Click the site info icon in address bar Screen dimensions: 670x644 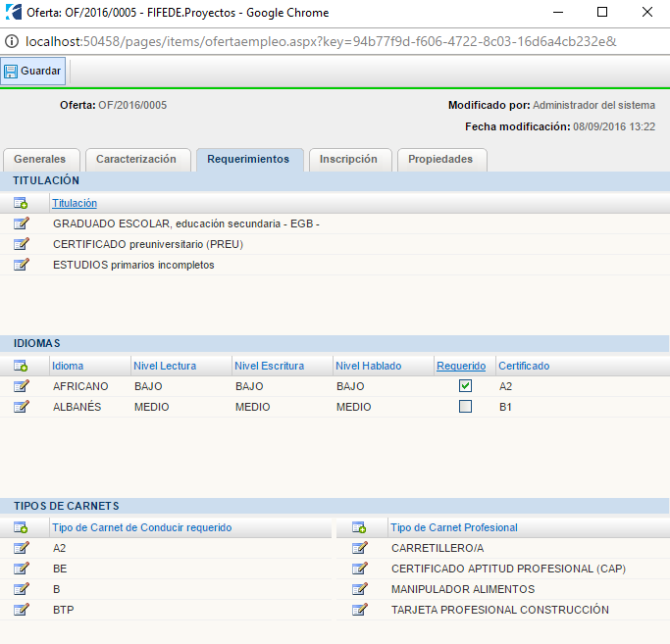pyautogui.click(x=12, y=41)
